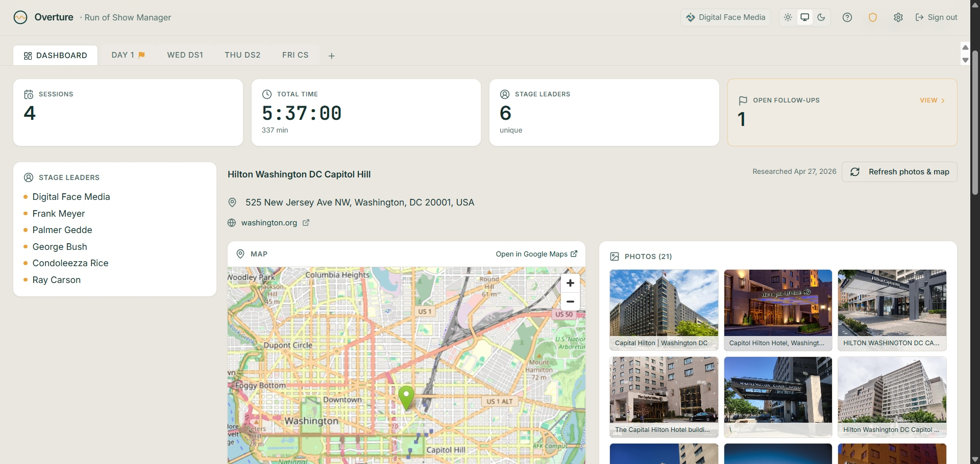Click the Day 1 orange flag icon
This screenshot has width=980, height=464.
pos(142,55)
